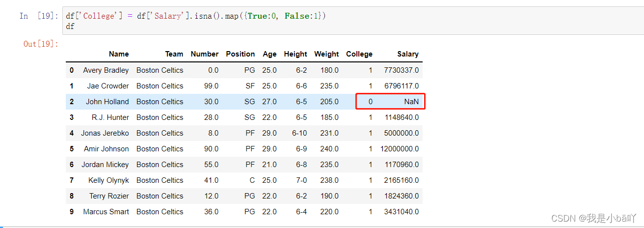Screen dimensions: 644x228
Task: Click the Age column header
Action: [269, 54]
